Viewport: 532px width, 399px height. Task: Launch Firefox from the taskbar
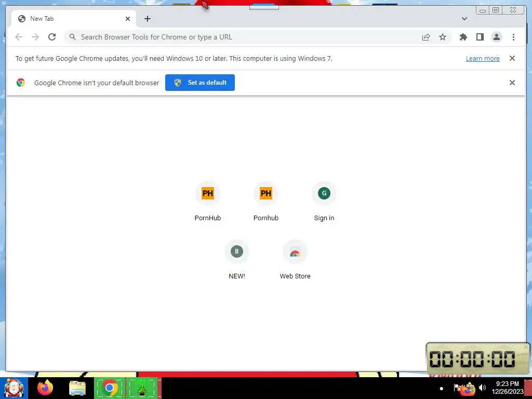[x=45, y=388]
